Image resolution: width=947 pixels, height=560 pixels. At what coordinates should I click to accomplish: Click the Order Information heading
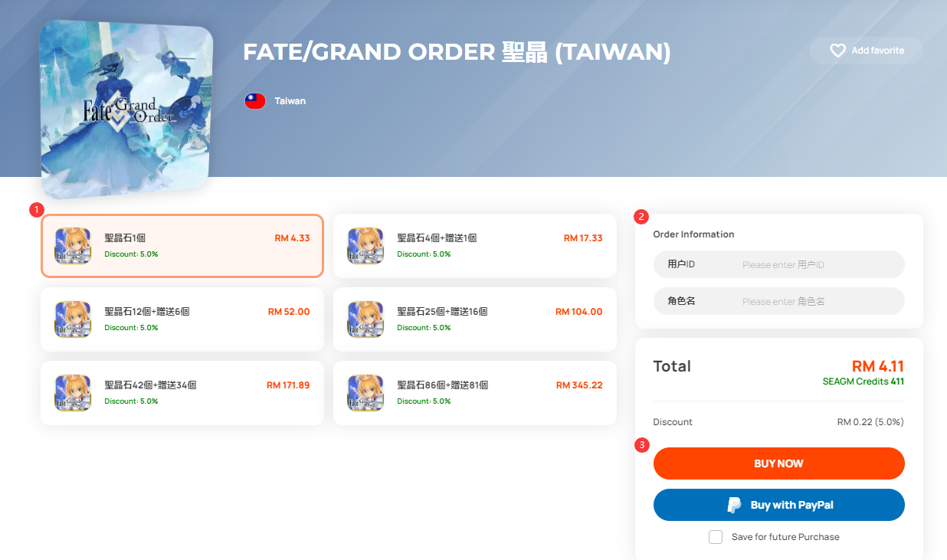coord(693,234)
